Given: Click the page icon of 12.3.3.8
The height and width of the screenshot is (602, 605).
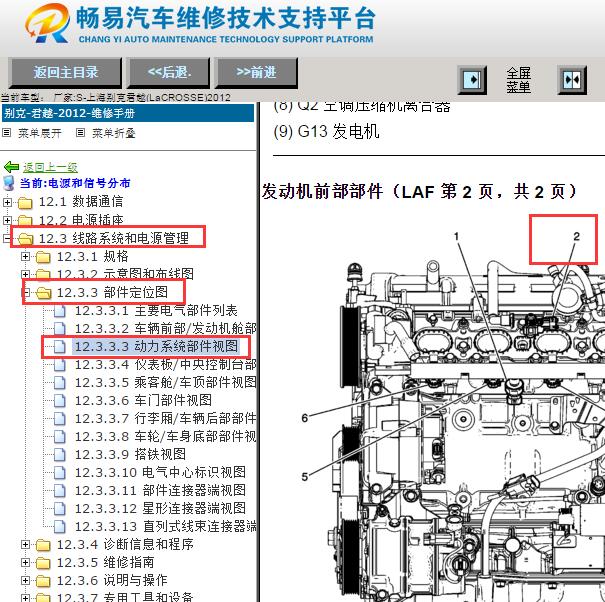Looking at the screenshot, I should coord(59,437).
